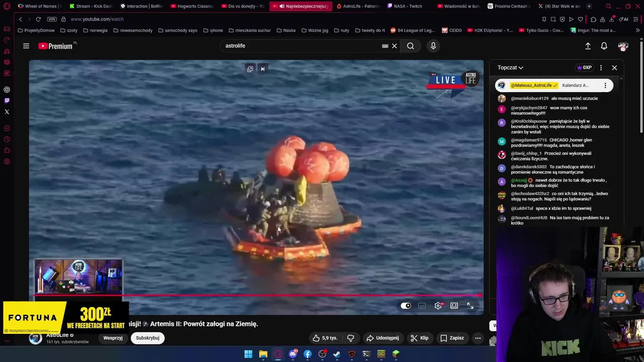Open Windows Start menu on taskbar
The image size is (644, 362).
(248, 354)
